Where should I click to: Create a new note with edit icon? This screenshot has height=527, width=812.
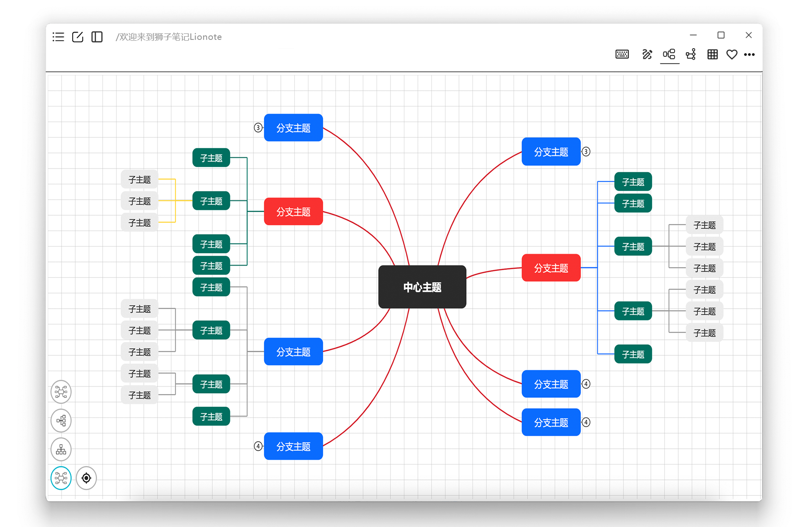78,37
